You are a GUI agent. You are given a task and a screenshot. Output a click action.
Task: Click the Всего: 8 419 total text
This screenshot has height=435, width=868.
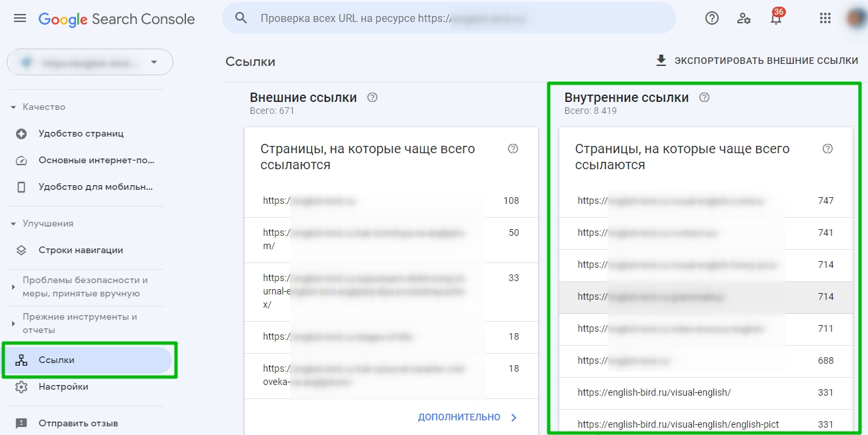click(x=591, y=111)
